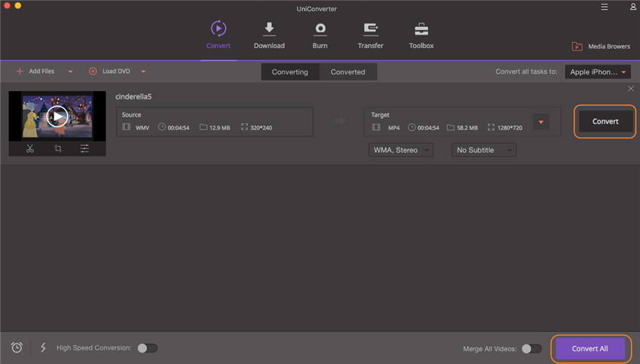640x364 pixels.
Task: Open the user account icon
Action: pyautogui.click(x=633, y=7)
